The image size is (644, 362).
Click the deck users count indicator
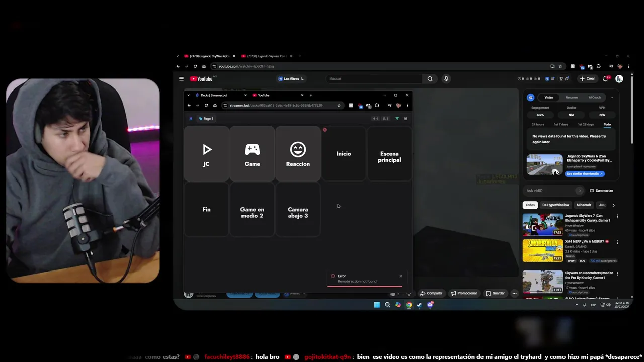click(x=385, y=119)
